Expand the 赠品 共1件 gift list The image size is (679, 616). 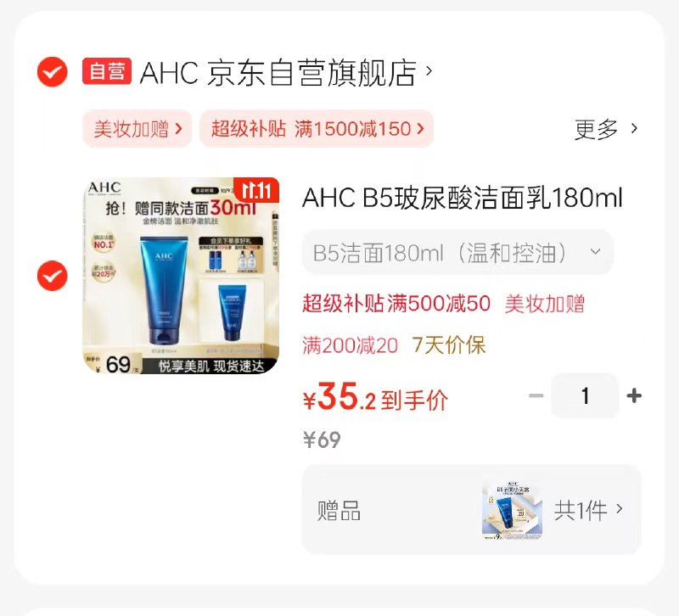[472, 509]
